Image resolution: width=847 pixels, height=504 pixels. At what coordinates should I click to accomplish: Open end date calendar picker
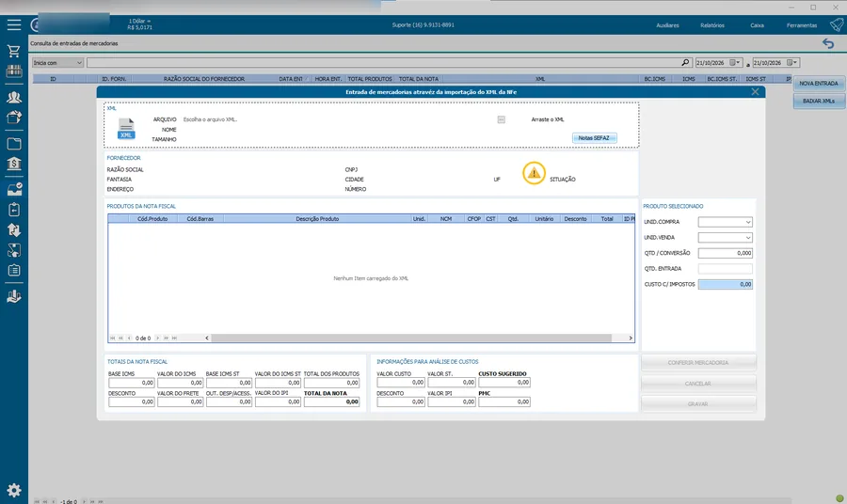[791, 63]
